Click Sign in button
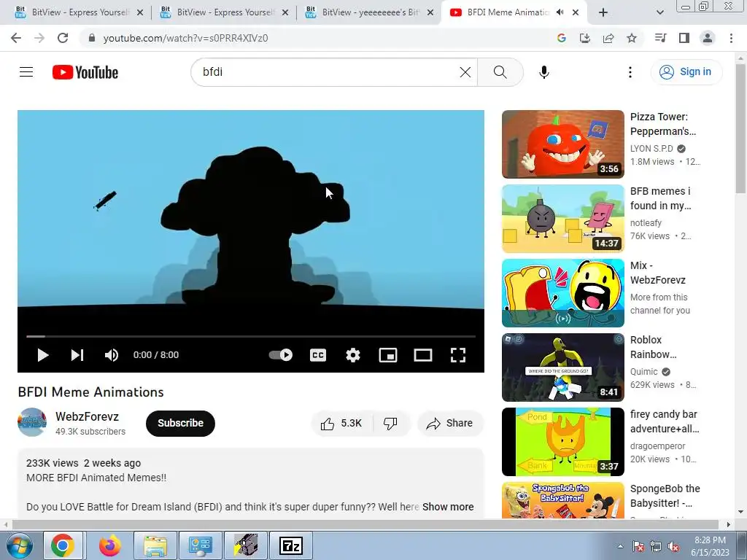The height and width of the screenshot is (560, 747). point(686,72)
